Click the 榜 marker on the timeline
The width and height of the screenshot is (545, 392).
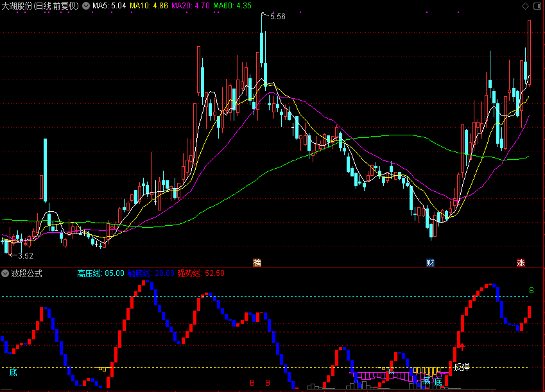click(257, 263)
